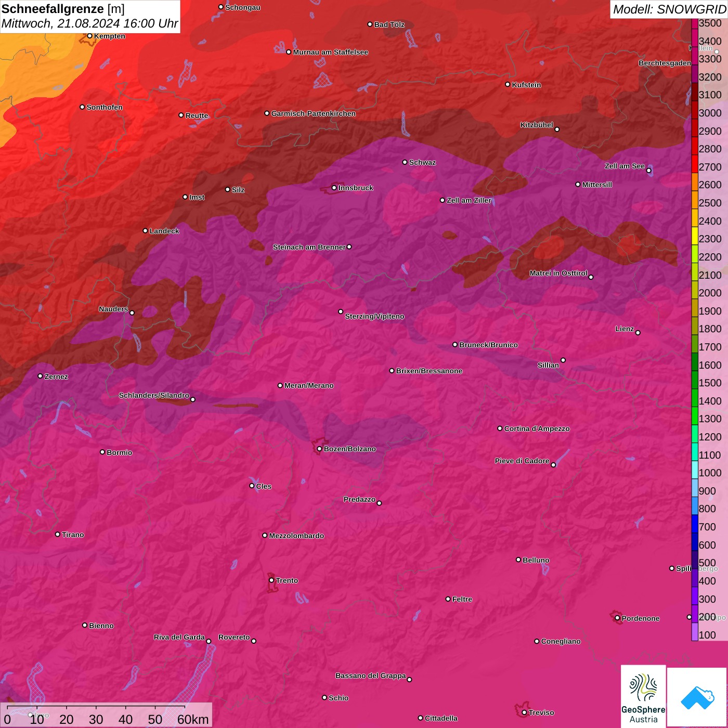Image resolution: width=728 pixels, height=728 pixels.
Task: Click the Matrei in Osttirol label
Action: click(x=558, y=273)
